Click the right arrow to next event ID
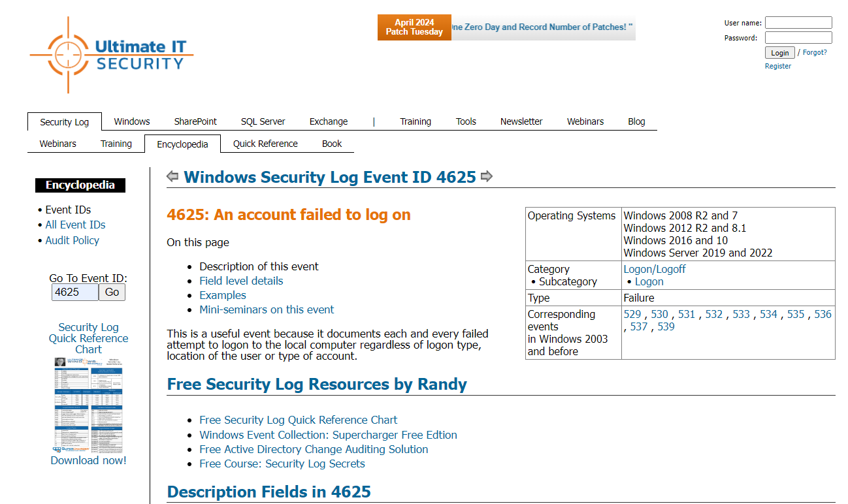This screenshot has height=504, width=848. point(487,176)
